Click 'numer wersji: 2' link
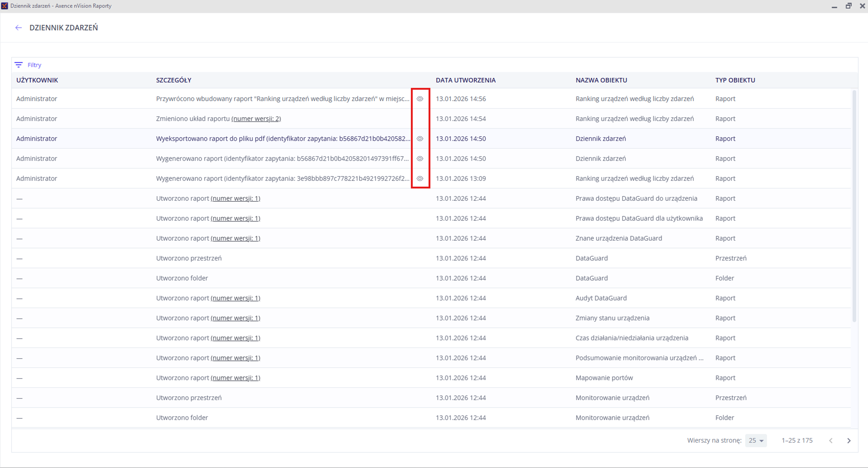 (256, 119)
